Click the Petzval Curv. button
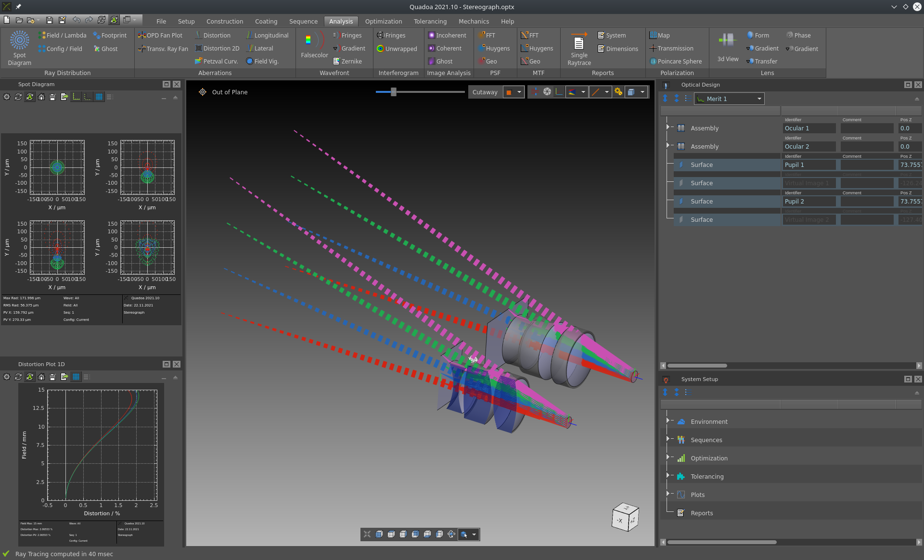This screenshot has height=560, width=924. click(x=217, y=61)
